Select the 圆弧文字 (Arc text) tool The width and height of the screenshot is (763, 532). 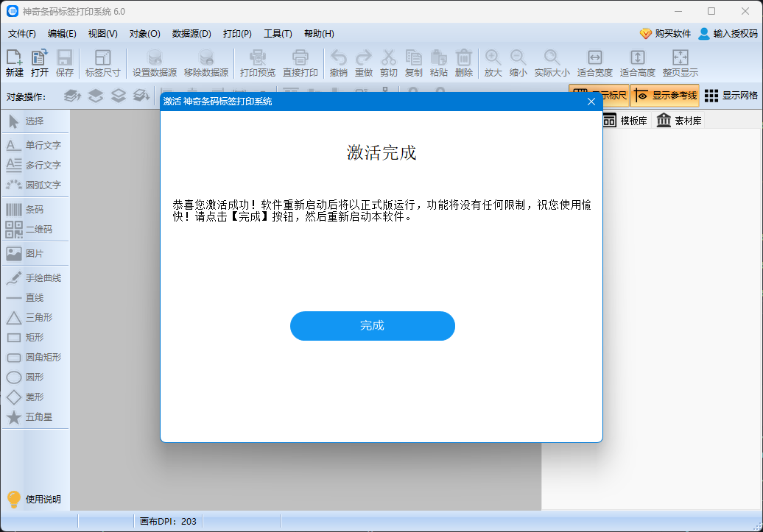click(35, 185)
